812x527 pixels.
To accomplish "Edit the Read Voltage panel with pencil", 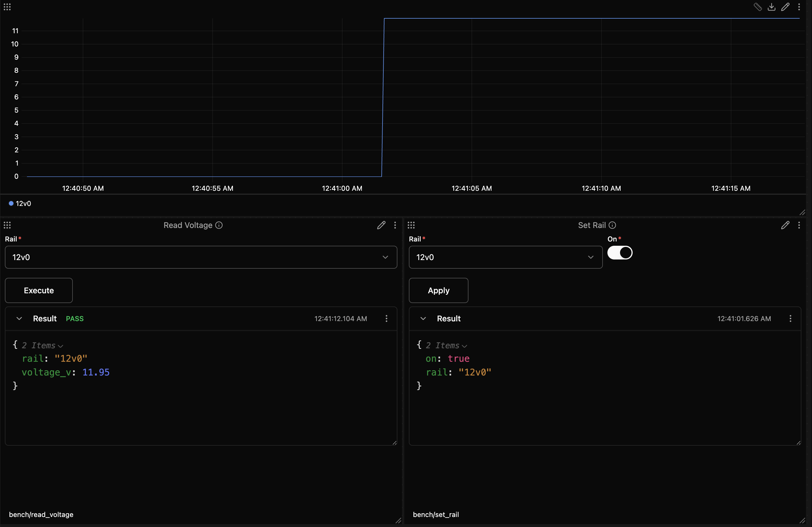I will pyautogui.click(x=381, y=225).
